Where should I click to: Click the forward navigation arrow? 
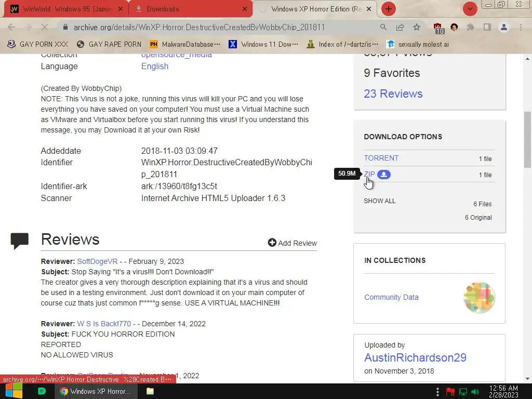point(28,27)
